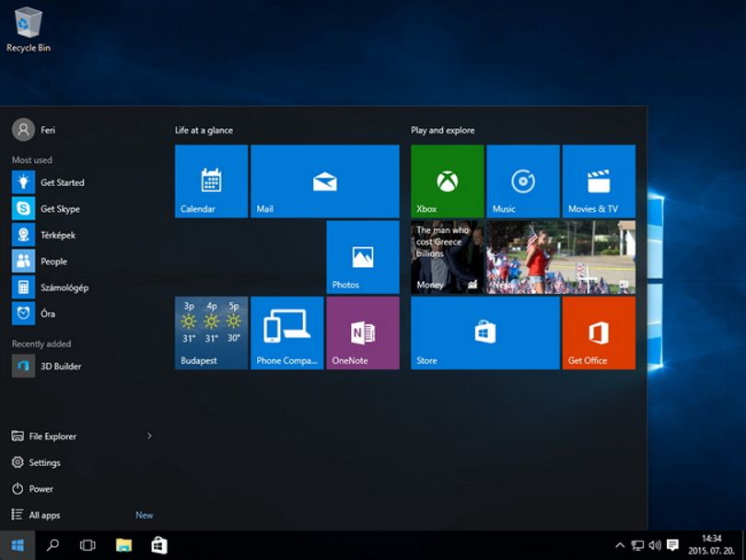The width and height of the screenshot is (746, 560).
Task: Open the Calendar tile
Action: (211, 181)
